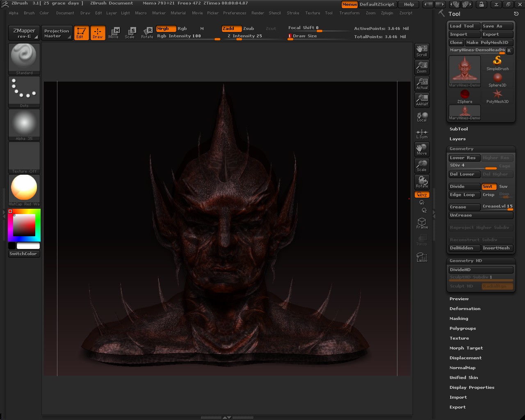Open the Texture menu
Image resolution: width=525 pixels, height=420 pixels.
pos(313,13)
